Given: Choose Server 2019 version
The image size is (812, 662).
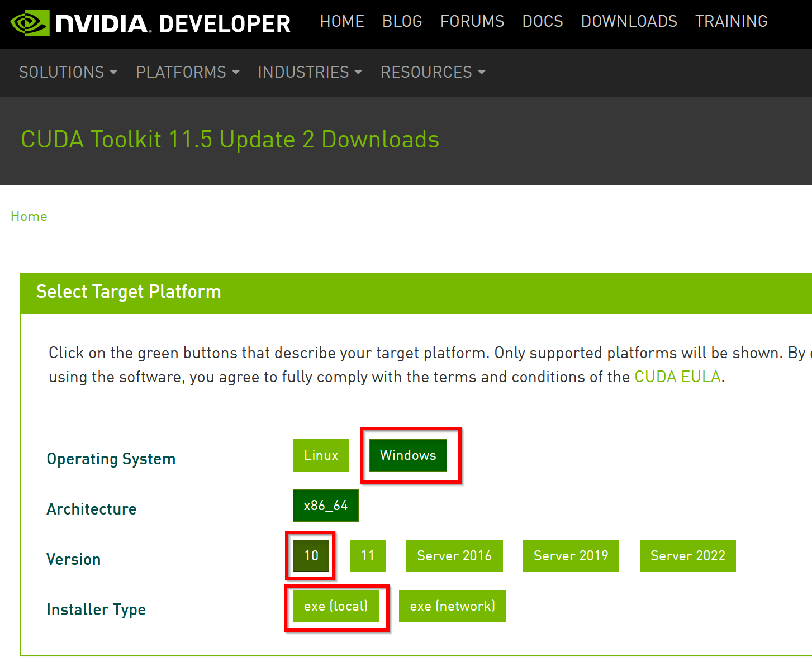Looking at the screenshot, I should [x=571, y=556].
